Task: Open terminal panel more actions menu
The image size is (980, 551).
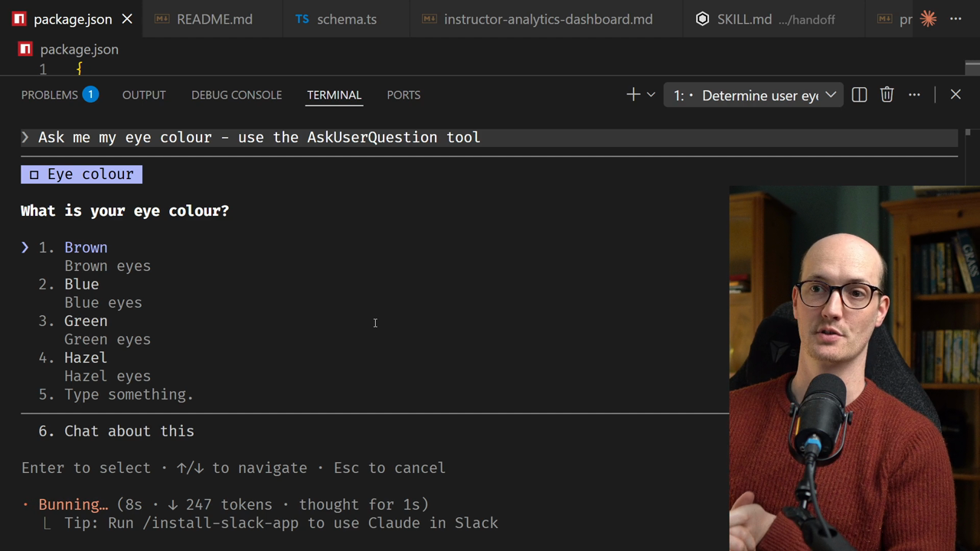Action: click(914, 95)
